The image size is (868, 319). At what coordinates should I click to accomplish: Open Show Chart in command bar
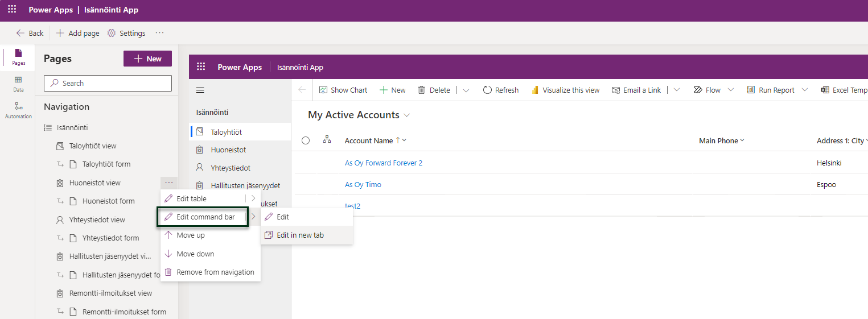click(x=343, y=90)
